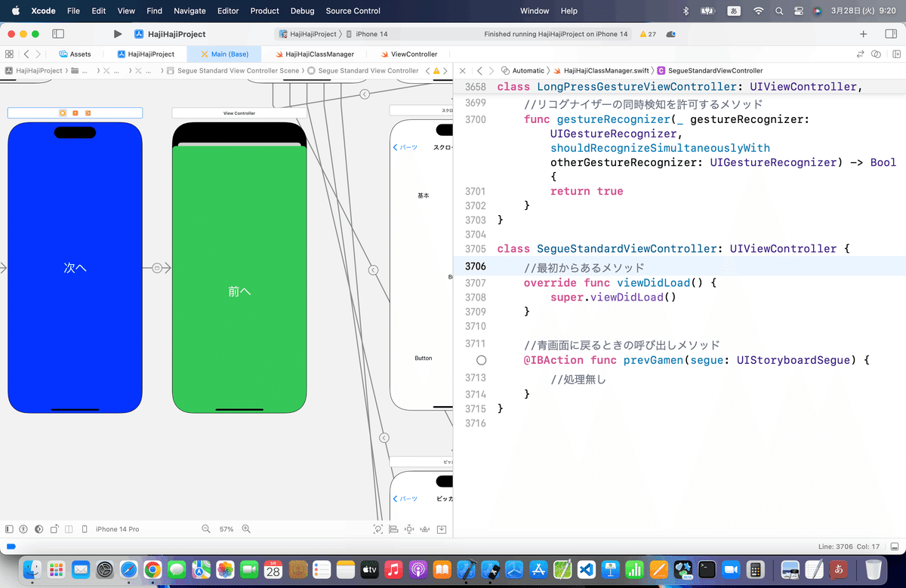Zoom in the storyboard canvas

(x=245, y=529)
